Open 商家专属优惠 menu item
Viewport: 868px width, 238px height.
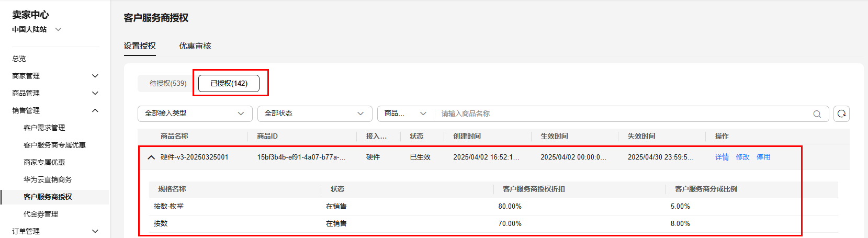coord(44,162)
